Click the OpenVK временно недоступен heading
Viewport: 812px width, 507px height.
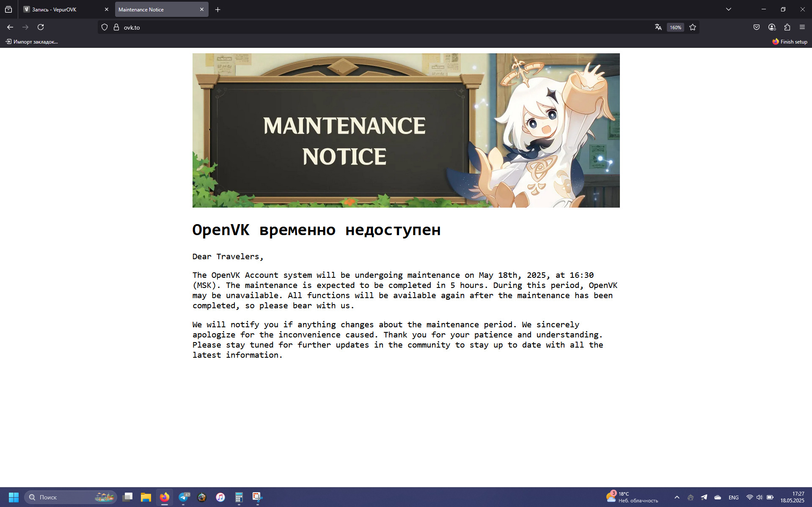pos(317,230)
